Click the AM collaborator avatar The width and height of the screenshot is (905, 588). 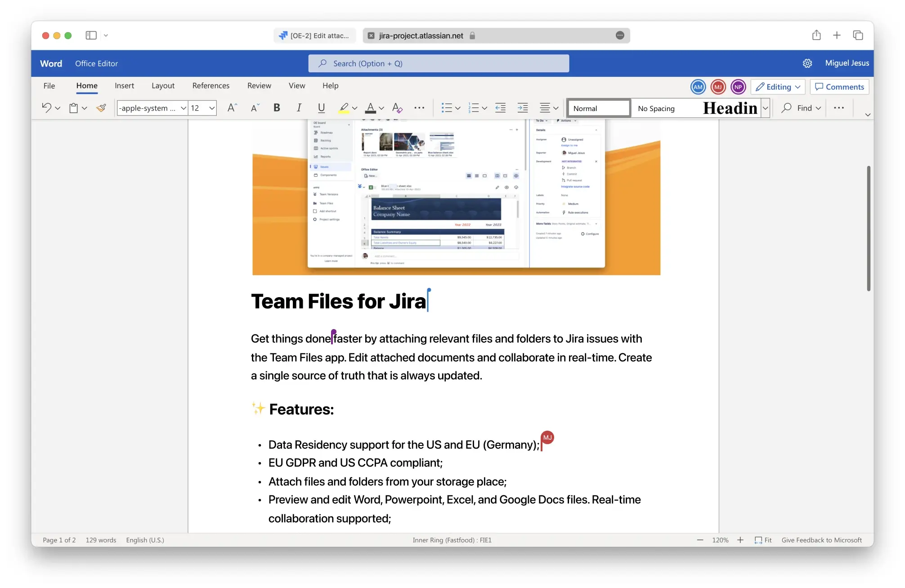pos(698,87)
